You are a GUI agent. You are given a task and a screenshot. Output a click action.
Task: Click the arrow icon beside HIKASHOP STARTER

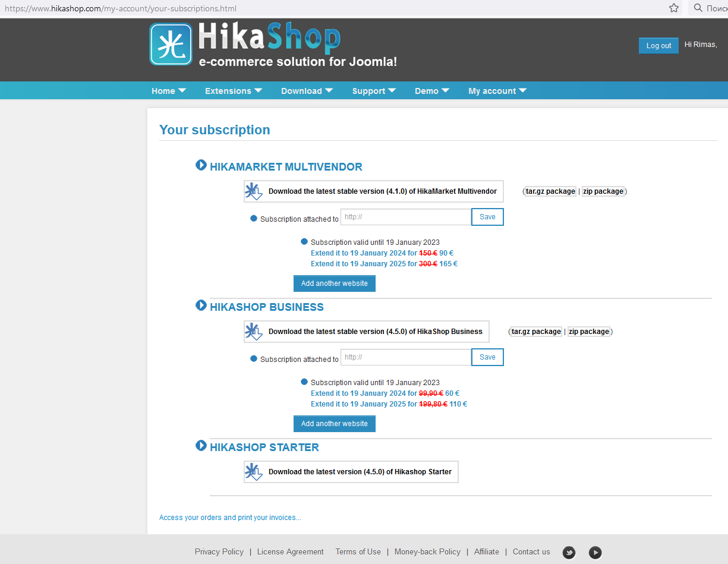[201, 446]
